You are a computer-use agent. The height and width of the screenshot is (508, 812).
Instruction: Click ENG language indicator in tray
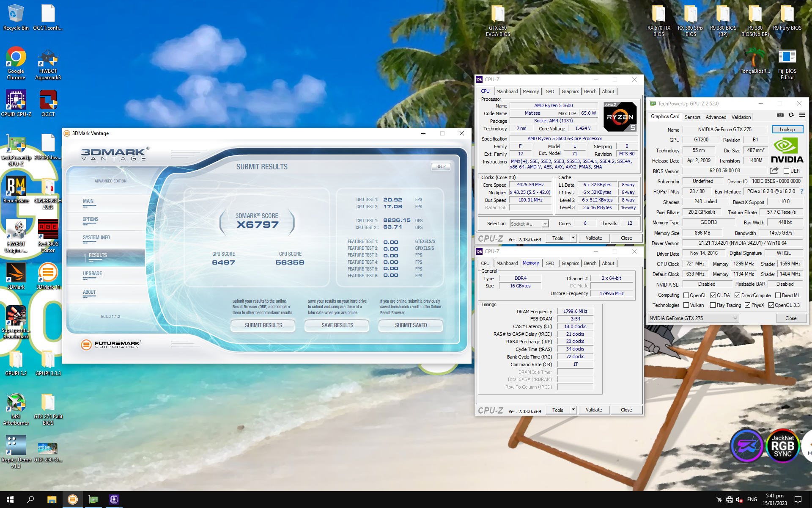point(752,500)
